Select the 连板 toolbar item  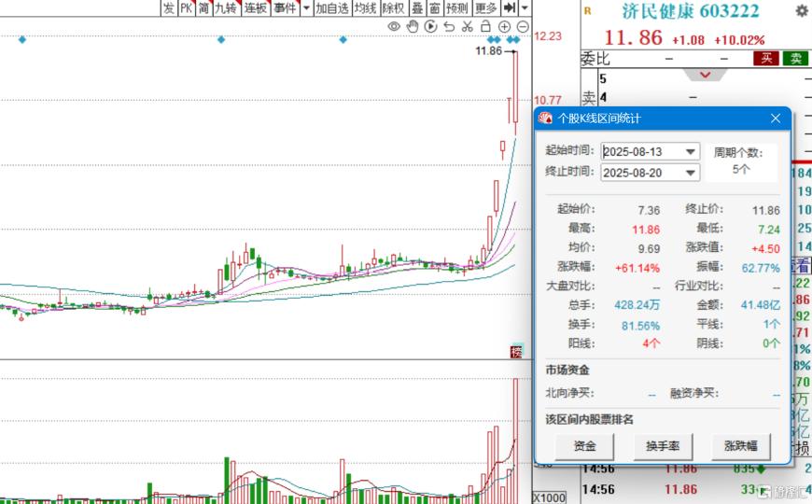pyautogui.click(x=256, y=8)
